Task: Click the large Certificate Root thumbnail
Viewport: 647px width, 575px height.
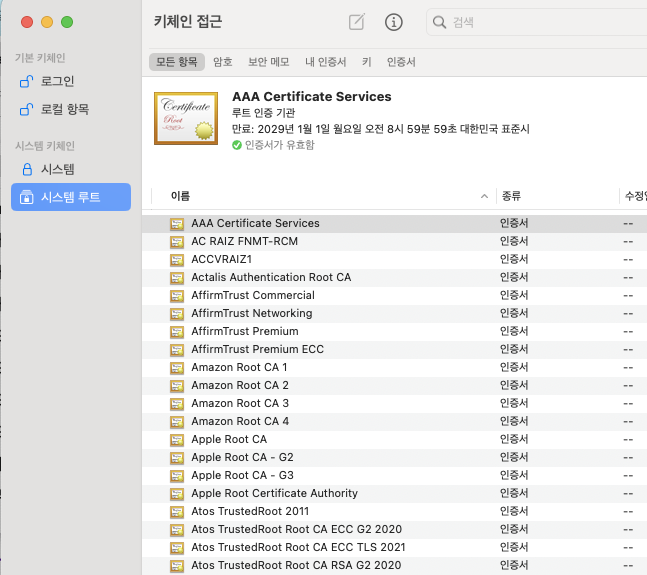Action: click(186, 118)
